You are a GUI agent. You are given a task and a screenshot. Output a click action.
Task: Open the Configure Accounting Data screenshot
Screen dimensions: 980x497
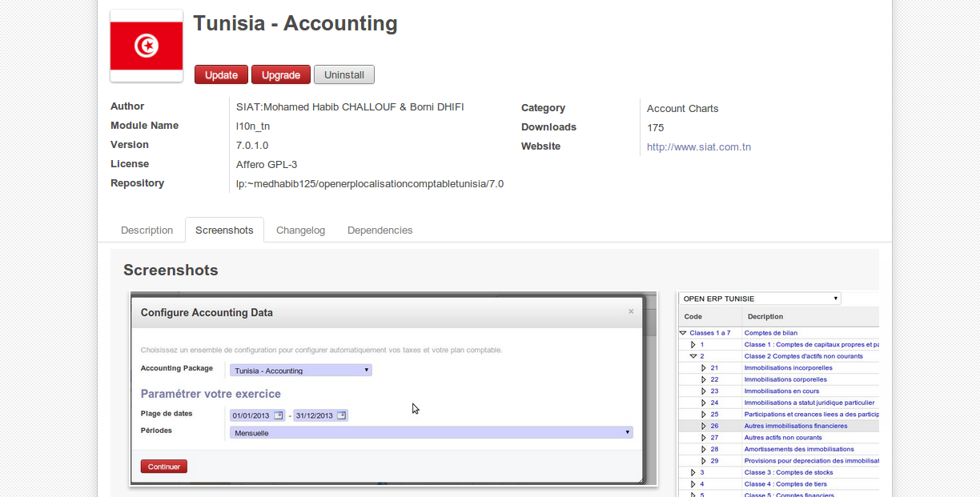click(x=394, y=388)
